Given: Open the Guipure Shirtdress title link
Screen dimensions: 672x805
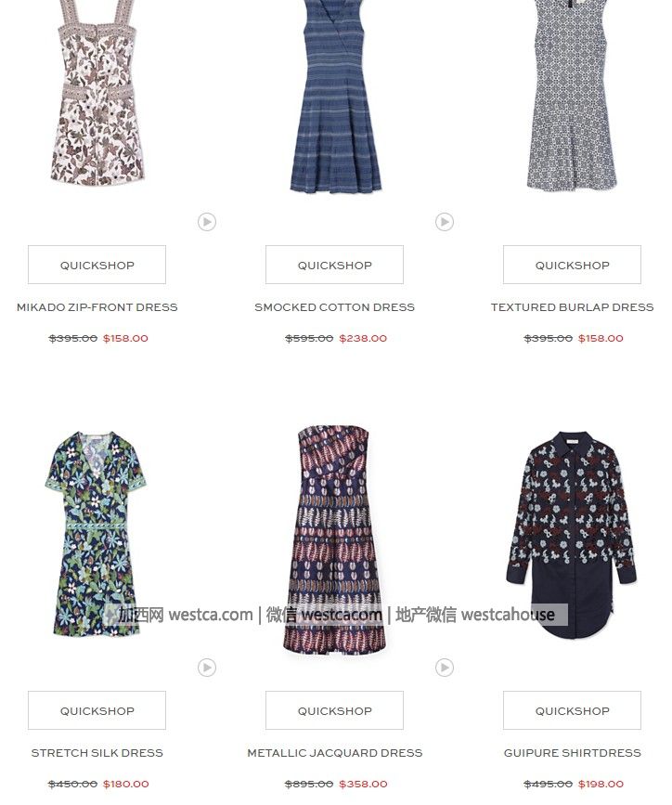Looking at the screenshot, I should [x=573, y=753].
